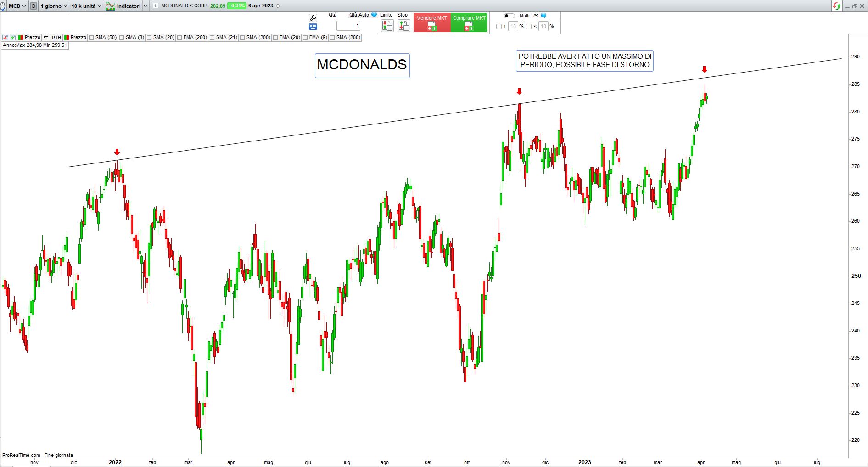
Task: Click the 2023 label on time axis
Action: [585, 462]
